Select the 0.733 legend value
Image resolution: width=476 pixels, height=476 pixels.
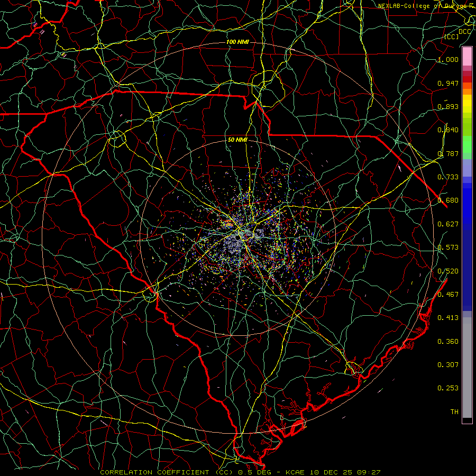[448, 177]
